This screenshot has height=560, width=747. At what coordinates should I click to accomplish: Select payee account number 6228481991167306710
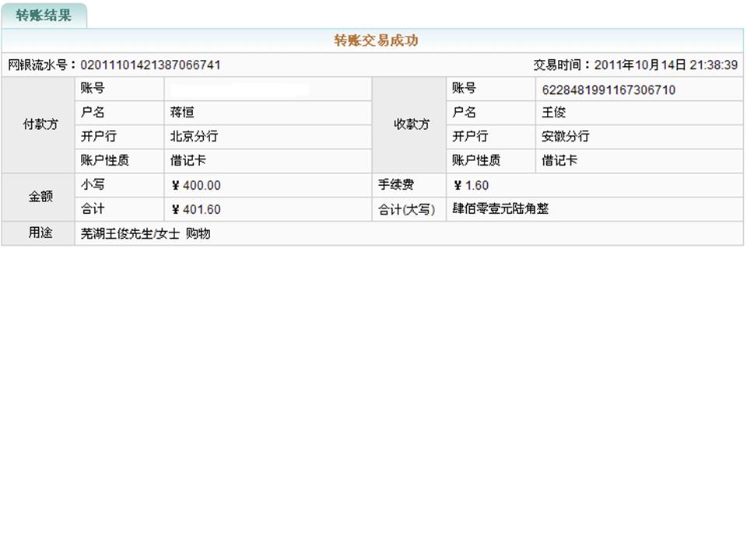[608, 90]
